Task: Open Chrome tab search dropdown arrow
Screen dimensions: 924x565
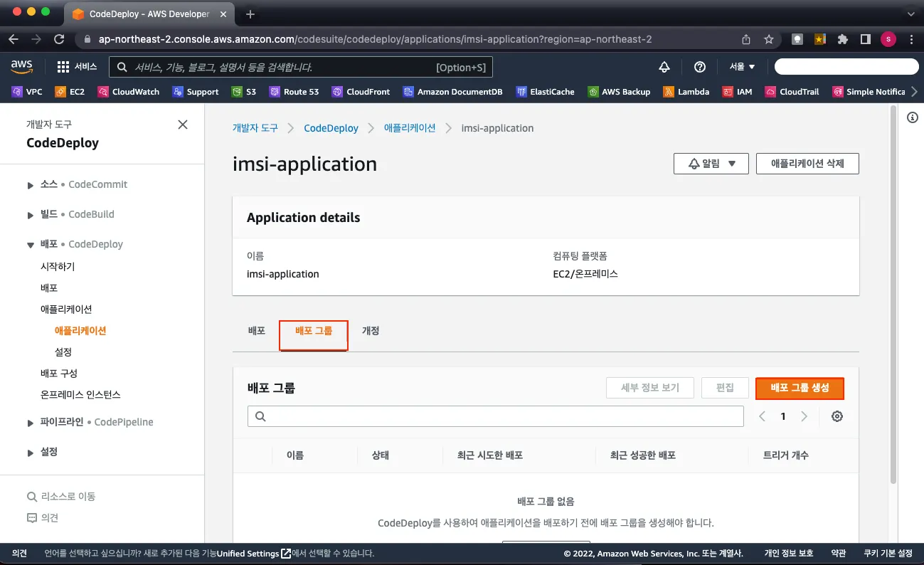Action: [x=911, y=14]
